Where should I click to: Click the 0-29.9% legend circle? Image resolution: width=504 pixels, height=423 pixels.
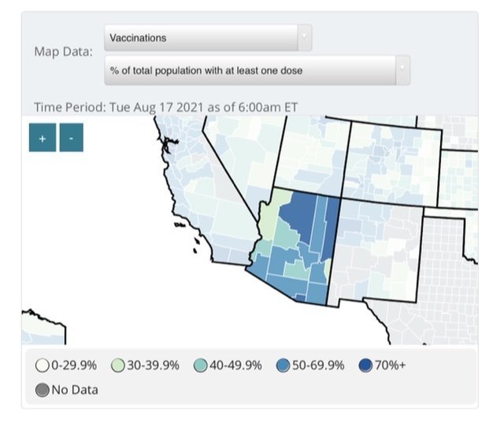43,365
